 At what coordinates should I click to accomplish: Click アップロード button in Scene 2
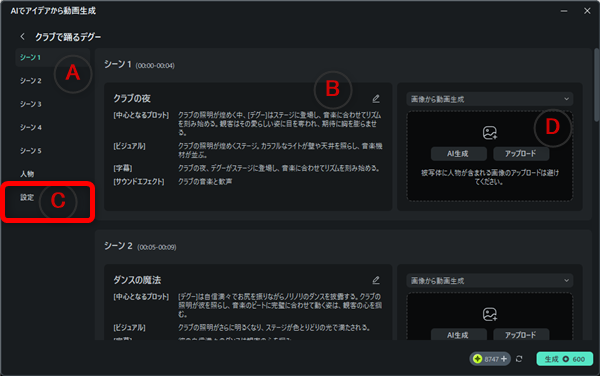click(x=521, y=335)
